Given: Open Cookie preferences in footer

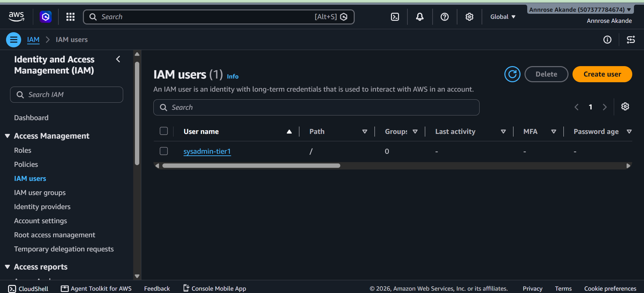Looking at the screenshot, I should pyautogui.click(x=610, y=289).
